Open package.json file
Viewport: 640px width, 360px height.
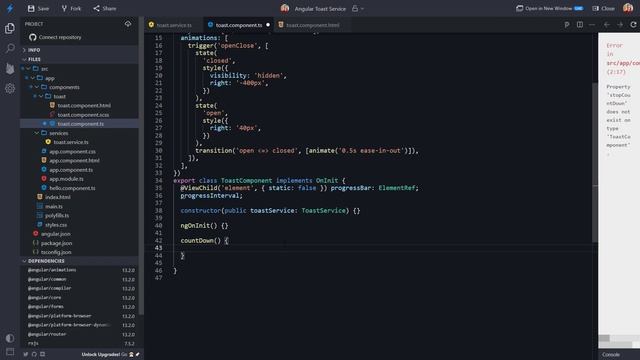56,243
